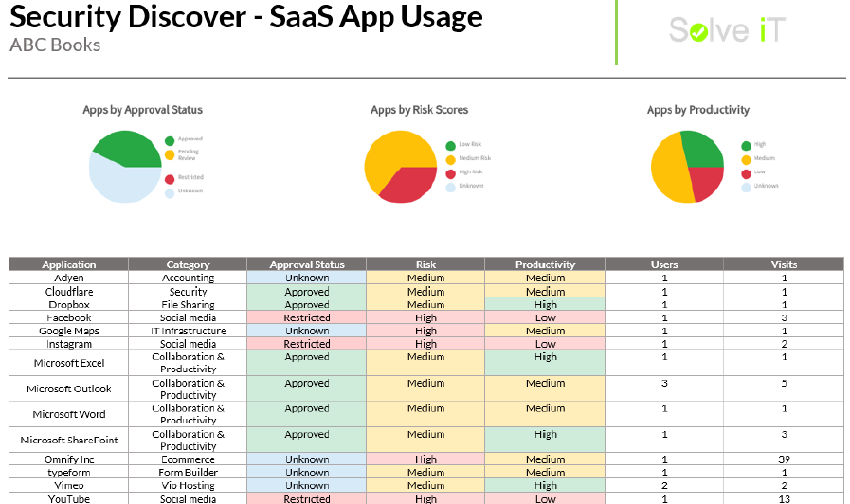Select the Security Discover - SaaS App Usage heading

246,16
